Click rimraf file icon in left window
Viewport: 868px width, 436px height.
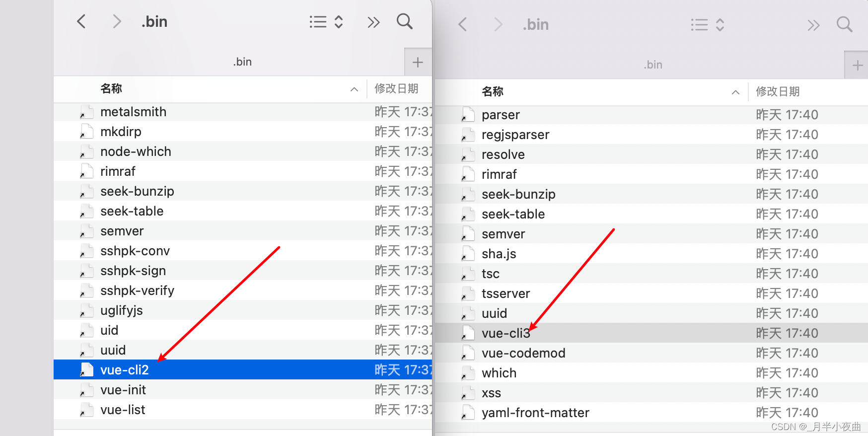tap(86, 171)
